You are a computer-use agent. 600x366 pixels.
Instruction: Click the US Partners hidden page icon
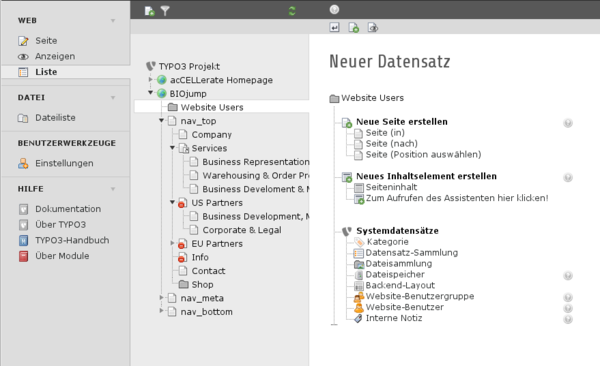tap(183, 203)
